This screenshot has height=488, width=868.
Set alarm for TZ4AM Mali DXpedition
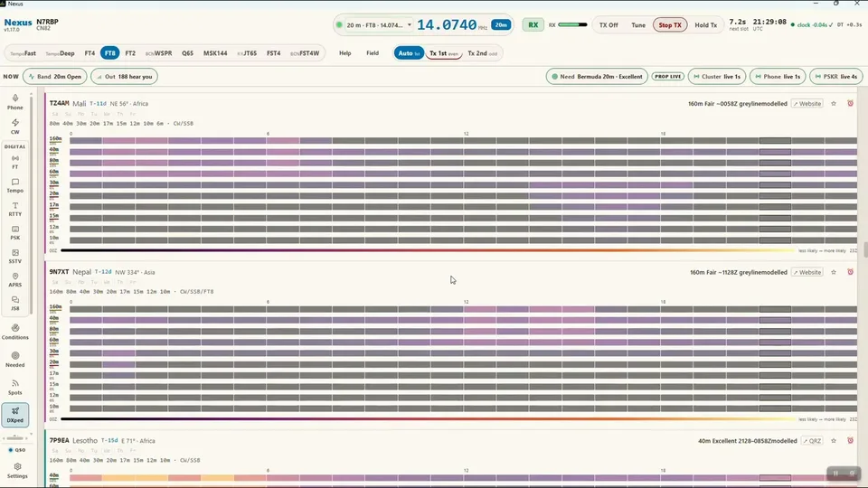coord(850,103)
